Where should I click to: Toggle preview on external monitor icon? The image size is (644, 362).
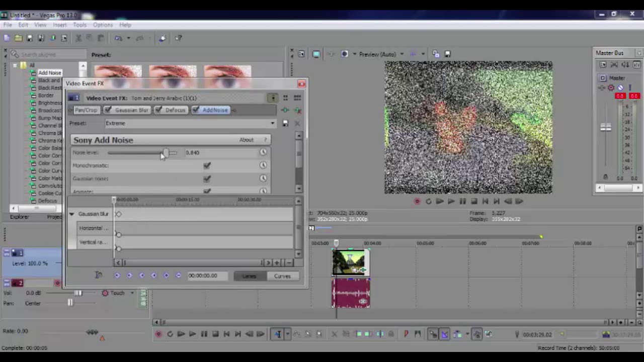[x=316, y=54]
